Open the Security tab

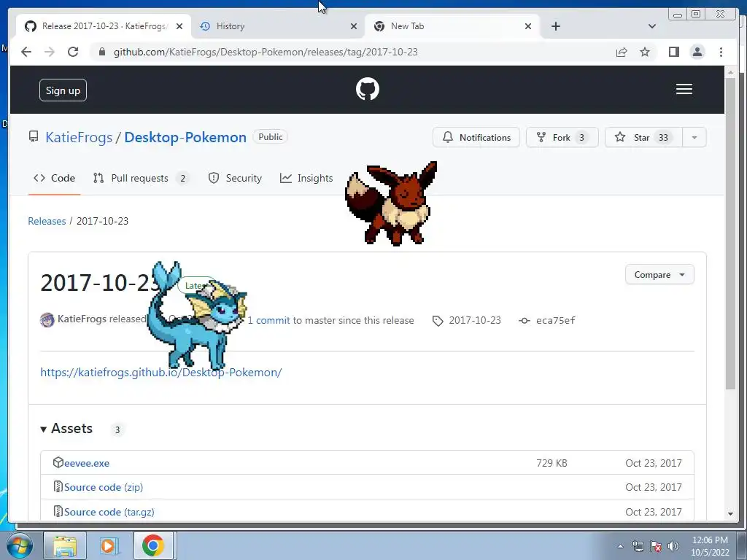[x=235, y=178]
